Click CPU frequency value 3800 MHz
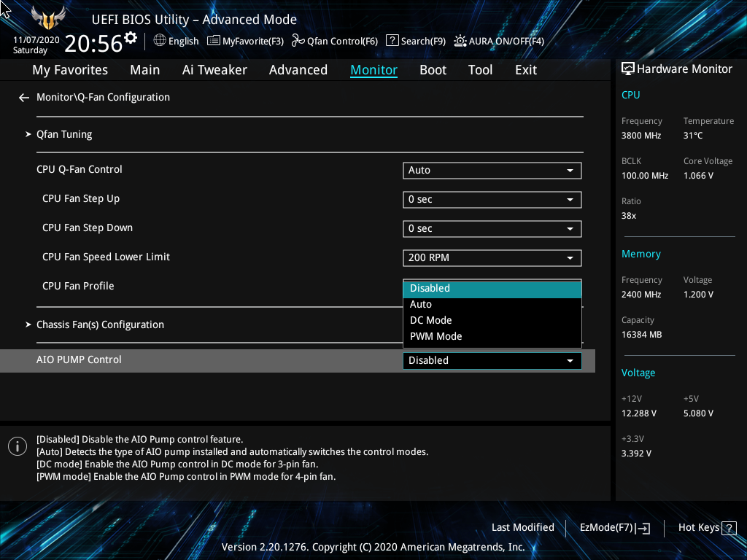 coord(641,136)
